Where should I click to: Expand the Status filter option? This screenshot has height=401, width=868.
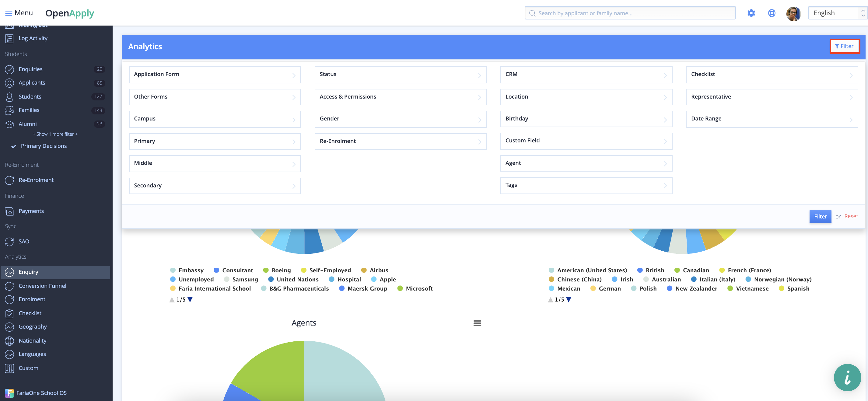[400, 75]
